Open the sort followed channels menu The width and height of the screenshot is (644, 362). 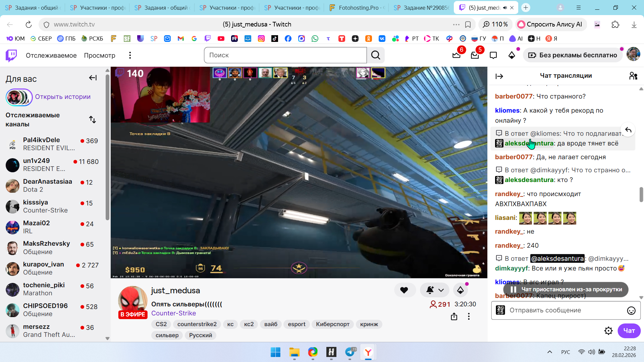click(93, 120)
